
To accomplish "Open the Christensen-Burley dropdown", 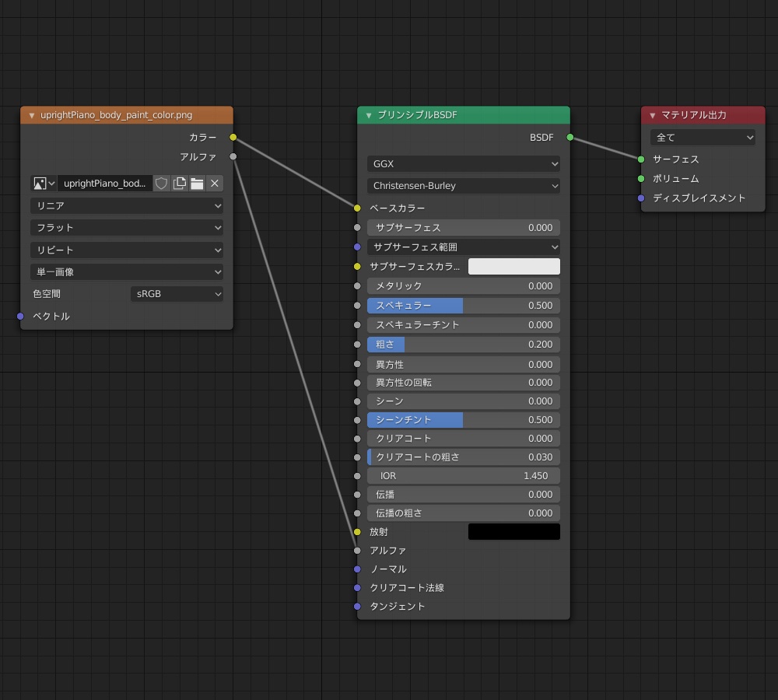I will click(x=464, y=186).
